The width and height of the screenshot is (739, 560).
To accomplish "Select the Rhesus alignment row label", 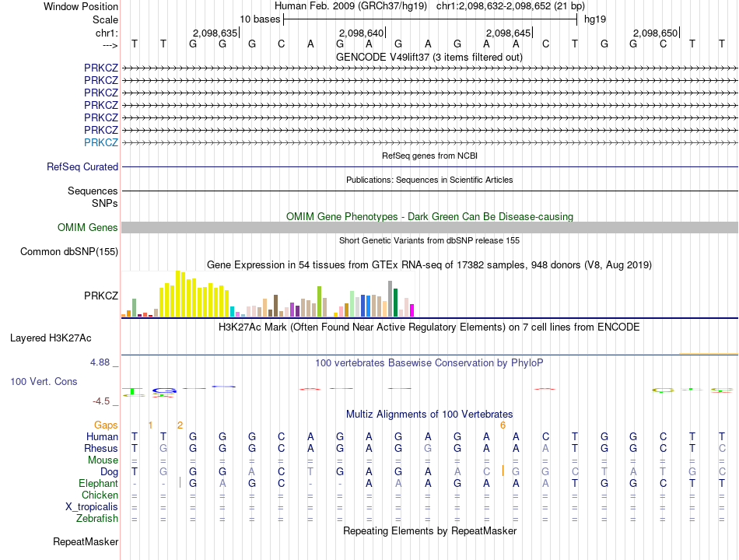I will [x=101, y=448].
